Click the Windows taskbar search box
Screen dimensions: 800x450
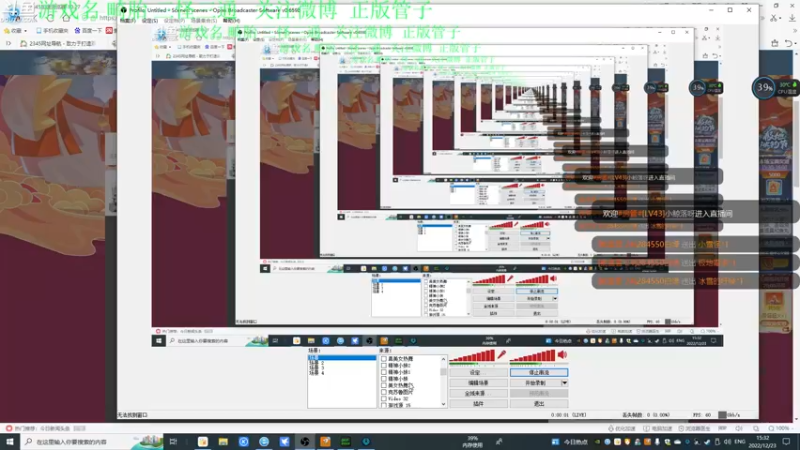tap(92, 441)
